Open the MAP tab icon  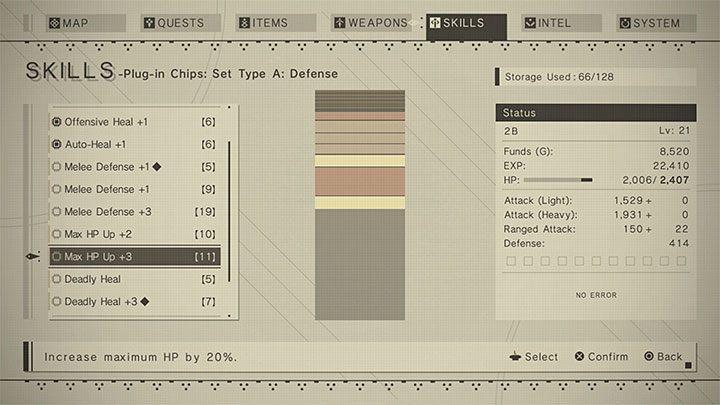click(54, 23)
